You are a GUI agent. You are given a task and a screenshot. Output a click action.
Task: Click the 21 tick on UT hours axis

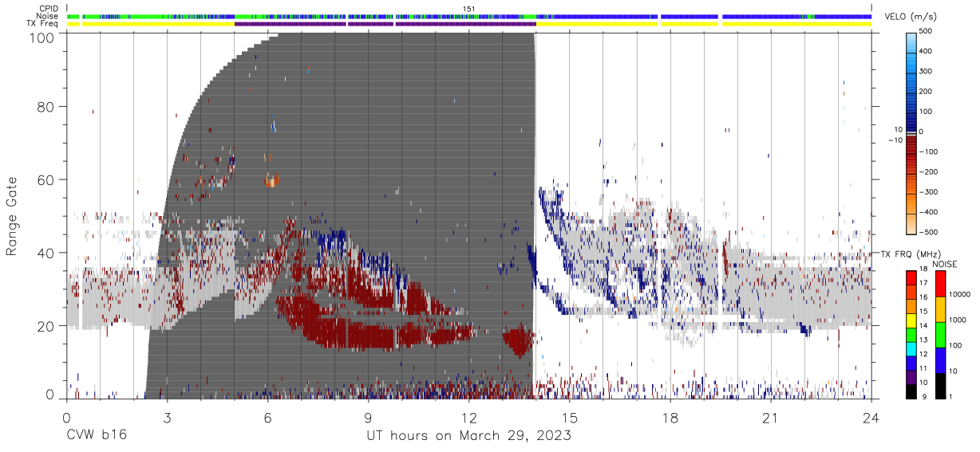771,418
